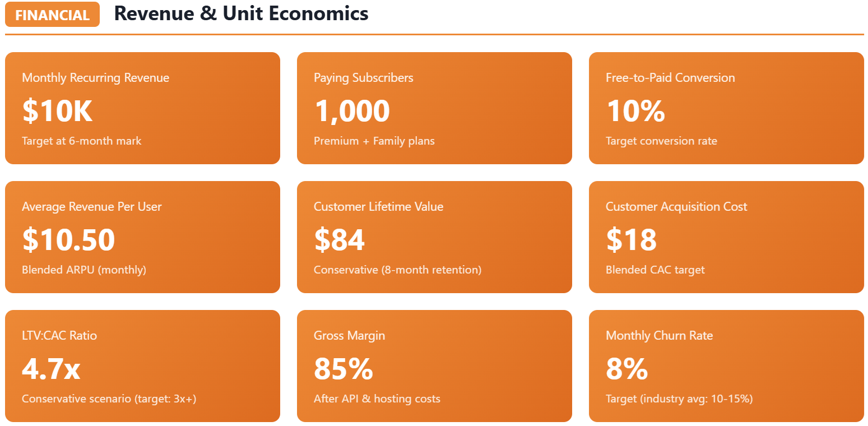Click the Revenue & Unit Economics heading
The height and width of the screenshot is (426, 868).
pyautogui.click(x=241, y=13)
